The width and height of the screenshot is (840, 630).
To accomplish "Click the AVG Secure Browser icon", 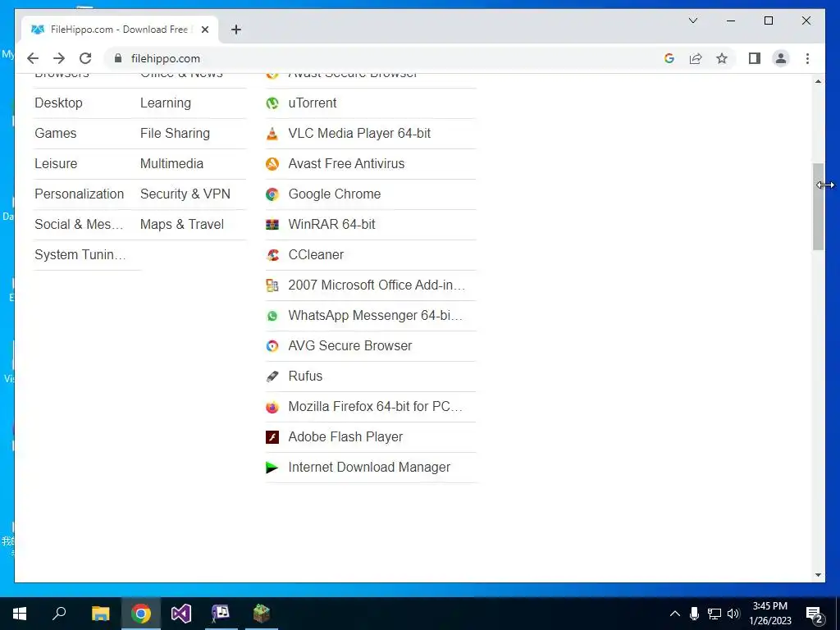I will coord(272,346).
